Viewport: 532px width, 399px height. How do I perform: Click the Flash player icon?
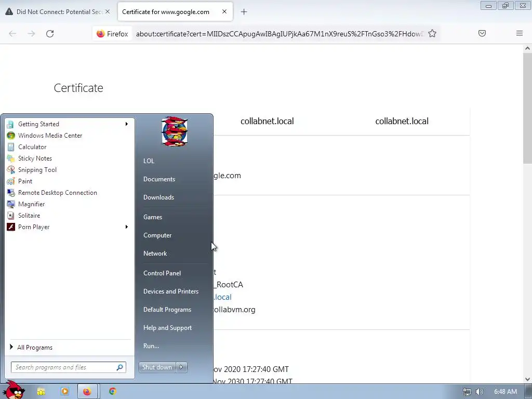pyautogui.click(x=11, y=227)
